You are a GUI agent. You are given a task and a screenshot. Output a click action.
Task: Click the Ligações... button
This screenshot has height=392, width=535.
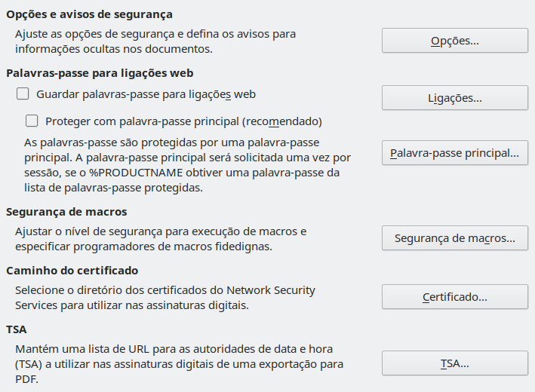[x=454, y=98]
